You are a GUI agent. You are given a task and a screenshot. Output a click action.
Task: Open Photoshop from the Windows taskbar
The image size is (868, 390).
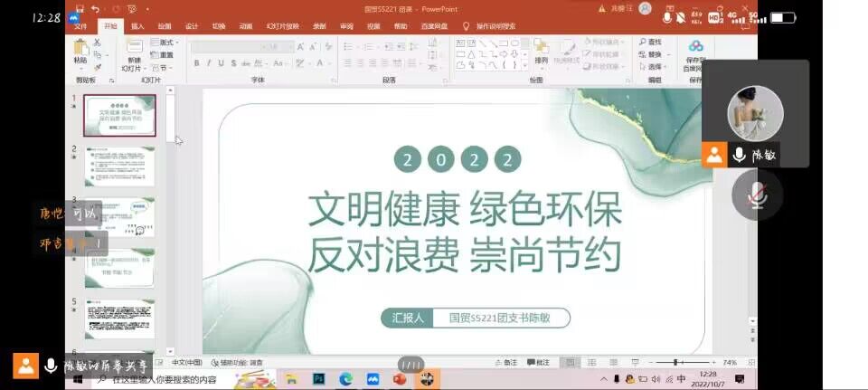pyautogui.click(x=318, y=379)
